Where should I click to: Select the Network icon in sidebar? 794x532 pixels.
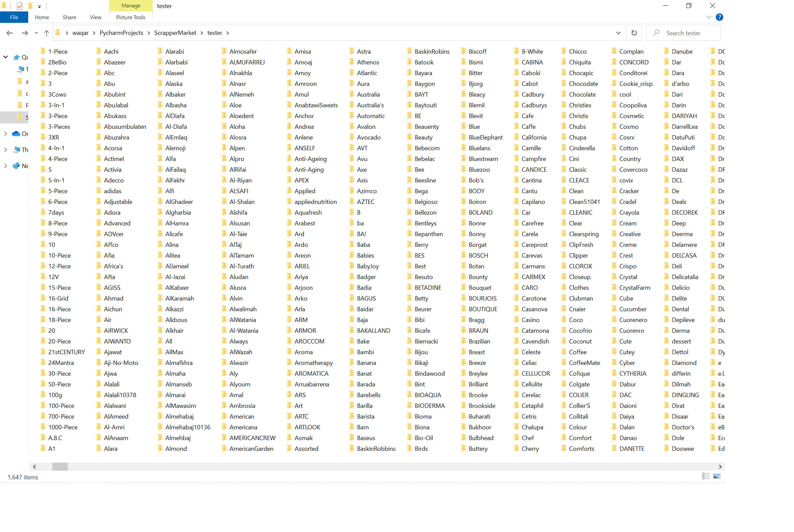(x=16, y=166)
